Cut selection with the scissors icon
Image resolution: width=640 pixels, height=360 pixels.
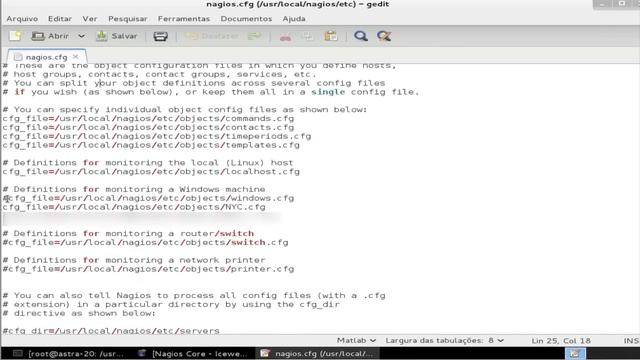coord(285,36)
